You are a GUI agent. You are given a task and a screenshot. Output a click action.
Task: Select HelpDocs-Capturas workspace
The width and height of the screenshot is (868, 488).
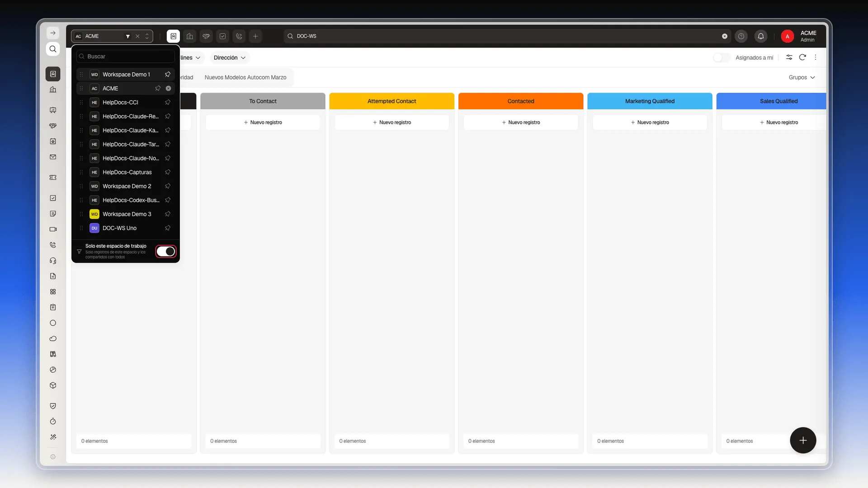(x=126, y=172)
